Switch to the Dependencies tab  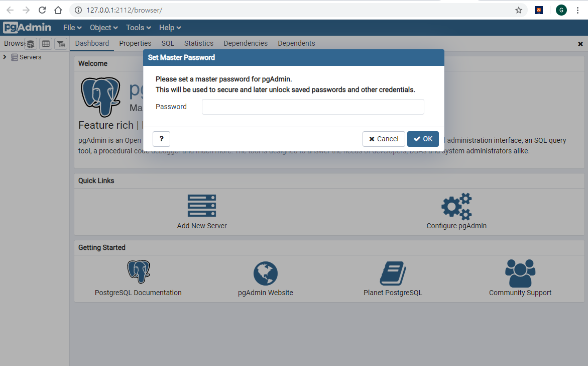(246, 43)
